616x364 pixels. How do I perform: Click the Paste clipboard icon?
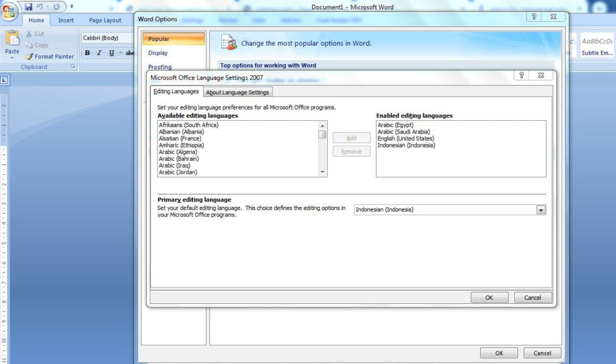pyautogui.click(x=12, y=38)
